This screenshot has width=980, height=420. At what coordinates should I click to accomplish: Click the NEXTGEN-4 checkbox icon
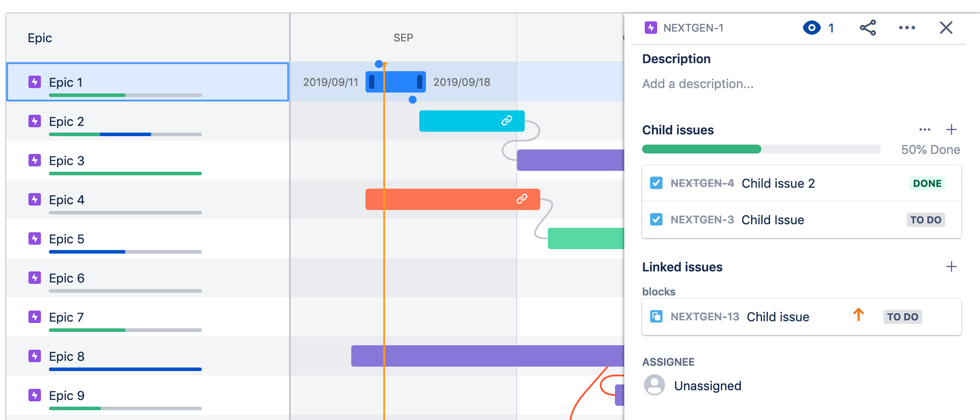[x=656, y=183]
